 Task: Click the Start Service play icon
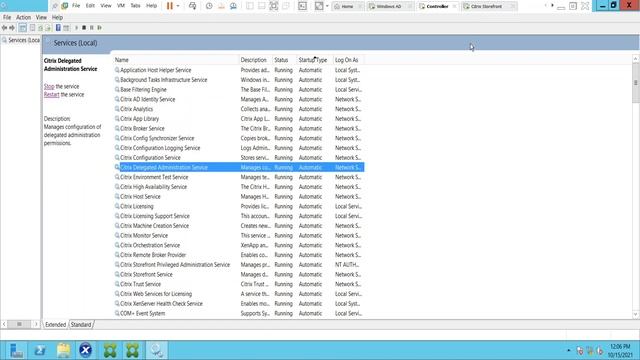click(76, 28)
